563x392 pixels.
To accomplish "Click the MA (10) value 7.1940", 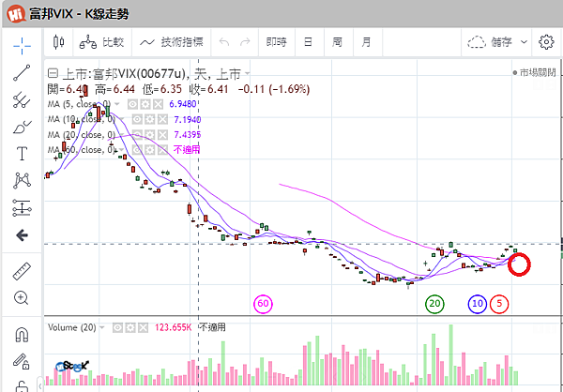I will [x=188, y=119].
